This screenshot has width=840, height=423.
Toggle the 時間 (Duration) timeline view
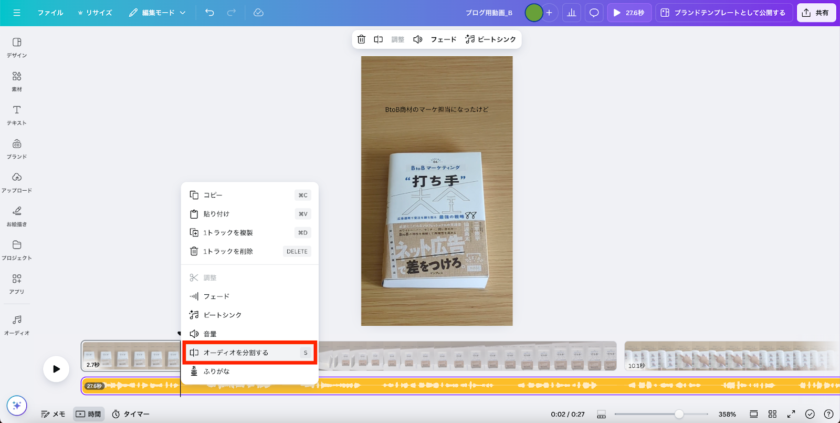pos(88,414)
